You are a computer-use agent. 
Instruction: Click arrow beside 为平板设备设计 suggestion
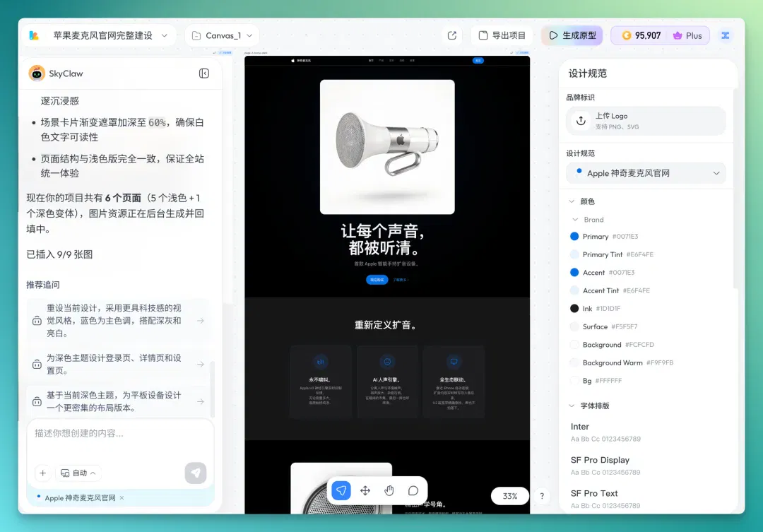point(201,401)
